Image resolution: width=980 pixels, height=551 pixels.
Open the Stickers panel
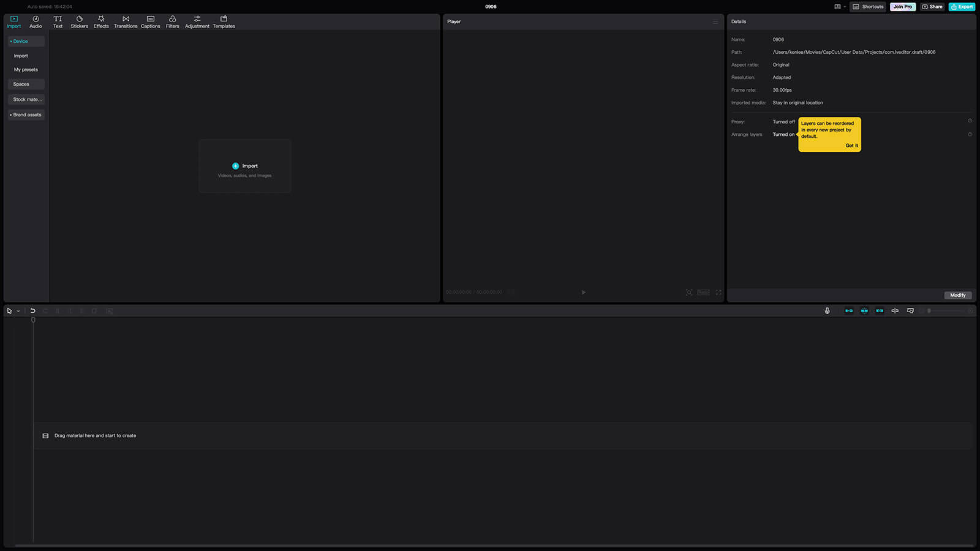pyautogui.click(x=79, y=21)
